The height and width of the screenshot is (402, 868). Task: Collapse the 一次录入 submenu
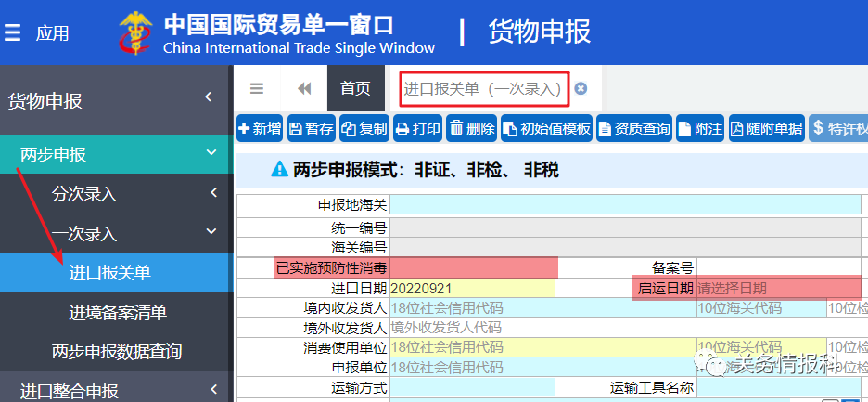[114, 233]
